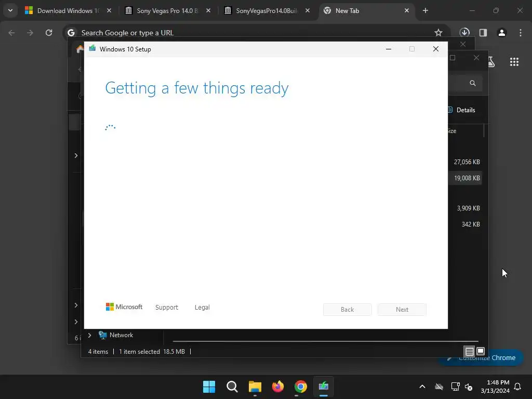Click the Back button in Setup
Image resolution: width=532 pixels, height=399 pixels.
pos(348,310)
